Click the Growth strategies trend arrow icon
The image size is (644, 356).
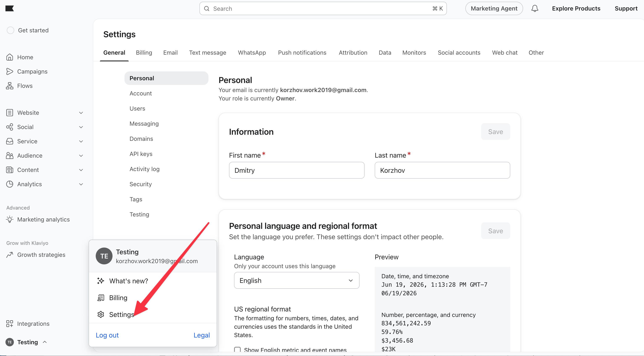click(9, 255)
